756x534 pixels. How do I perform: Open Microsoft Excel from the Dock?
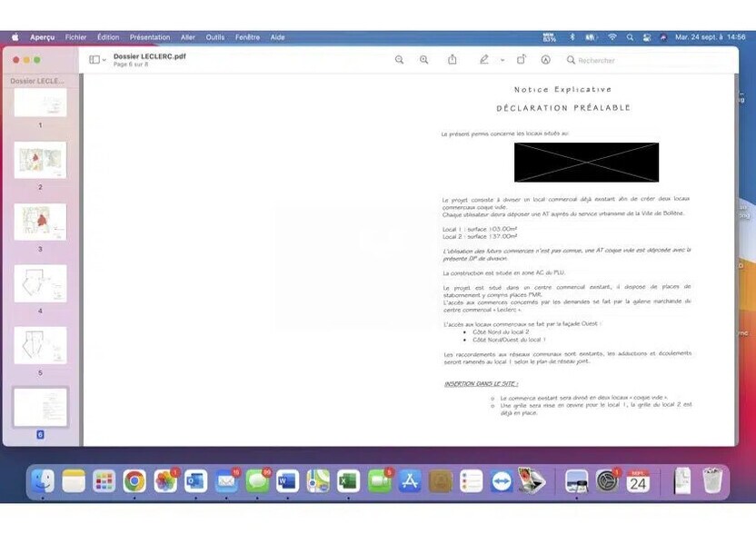click(349, 481)
